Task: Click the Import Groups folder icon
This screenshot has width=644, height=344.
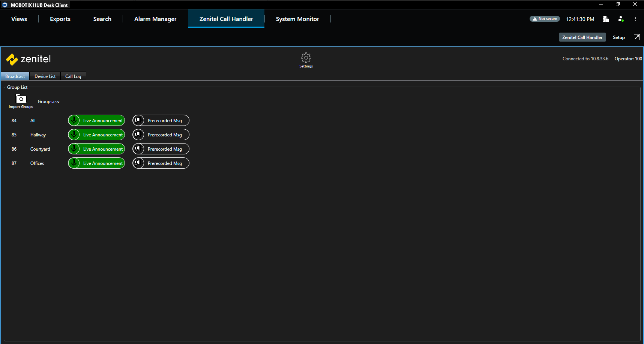Action: pyautogui.click(x=21, y=99)
